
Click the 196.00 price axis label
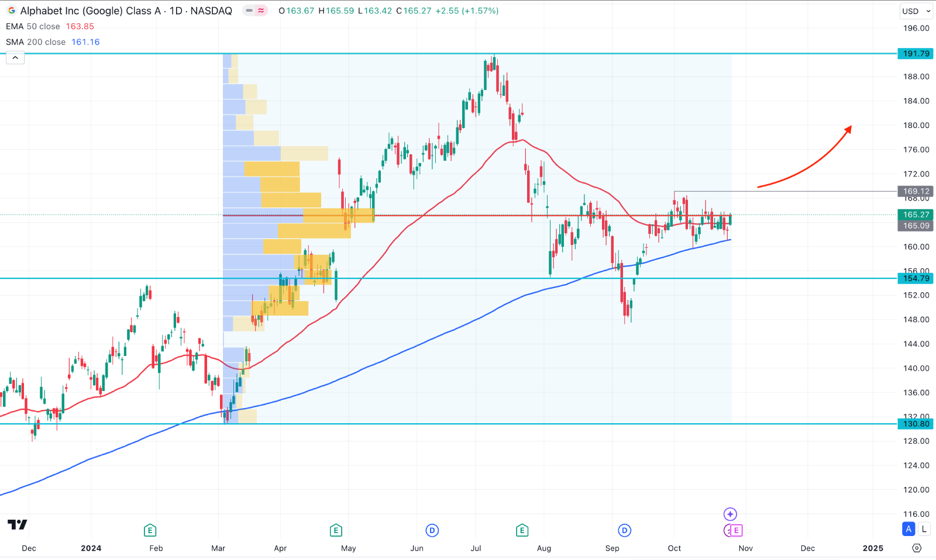click(916, 28)
